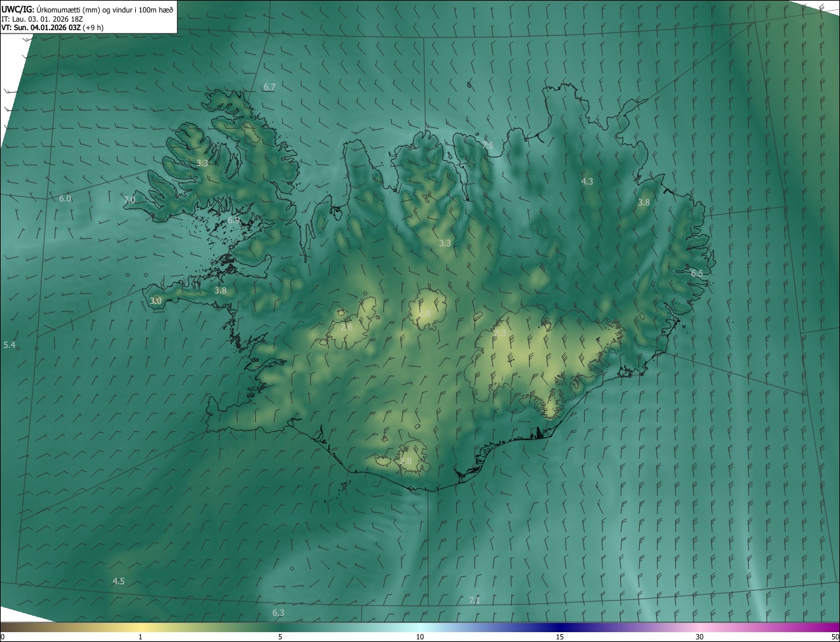Click the 5.4 value on the map
The width and height of the screenshot is (840, 642).
pos(9,345)
